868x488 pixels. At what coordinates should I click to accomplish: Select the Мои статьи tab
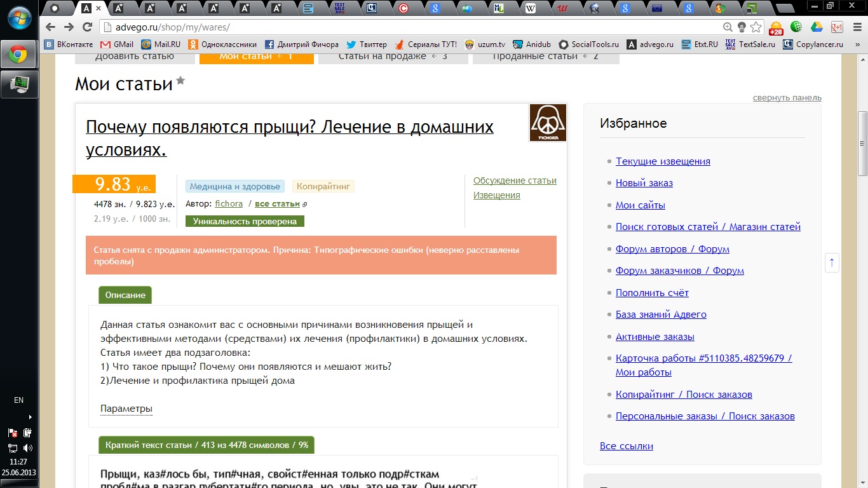(x=257, y=57)
